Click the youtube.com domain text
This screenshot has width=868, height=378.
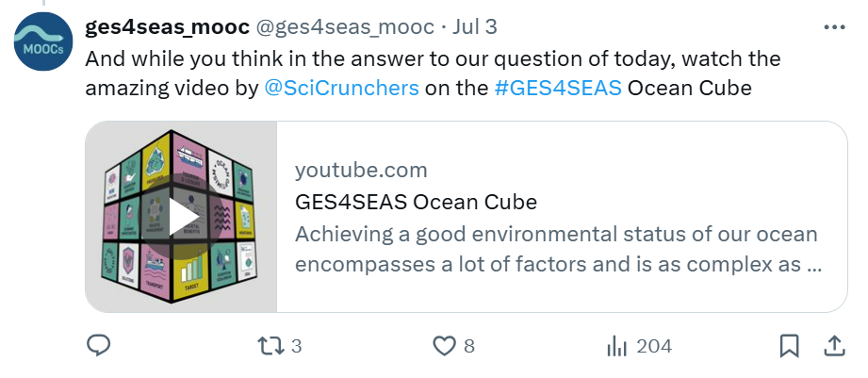pyautogui.click(x=361, y=171)
